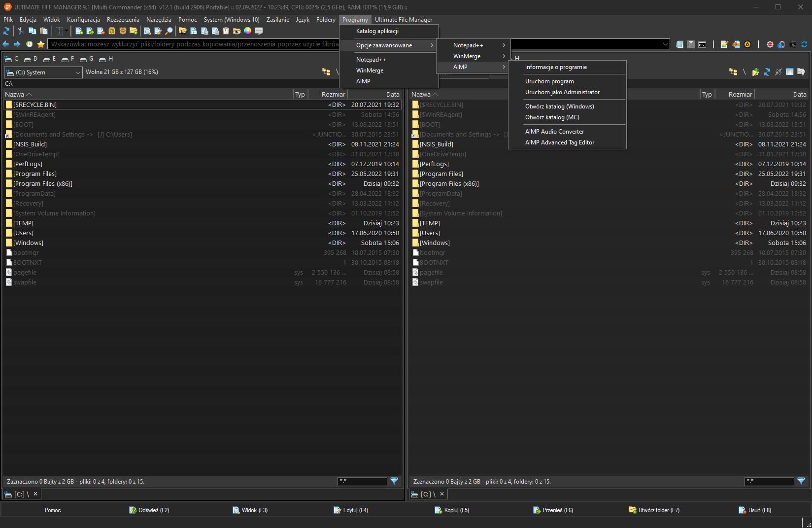This screenshot has width=812, height=528.
Task: Click the new folder with plus icon
Action: click(134, 31)
